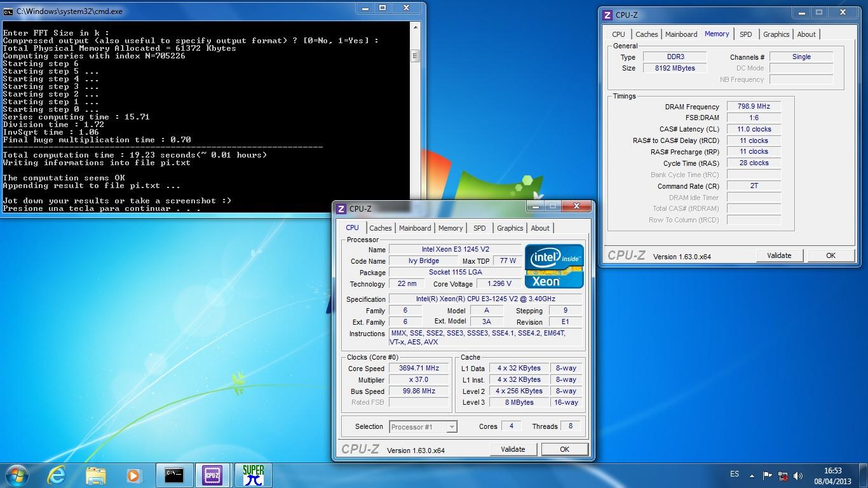Click the cmd.exe title bar system icon
Image resolution: width=868 pixels, height=488 pixels.
pyautogui.click(x=8, y=10)
